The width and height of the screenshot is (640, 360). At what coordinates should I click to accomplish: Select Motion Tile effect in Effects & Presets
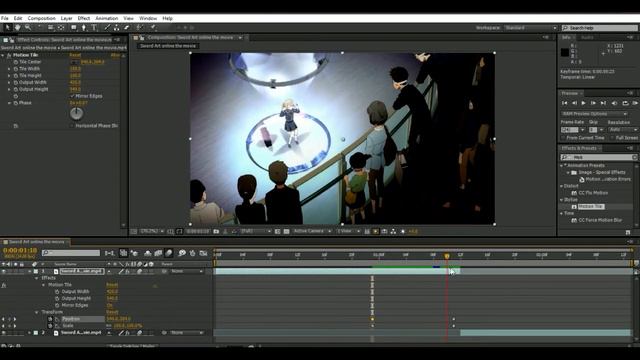[x=591, y=207]
